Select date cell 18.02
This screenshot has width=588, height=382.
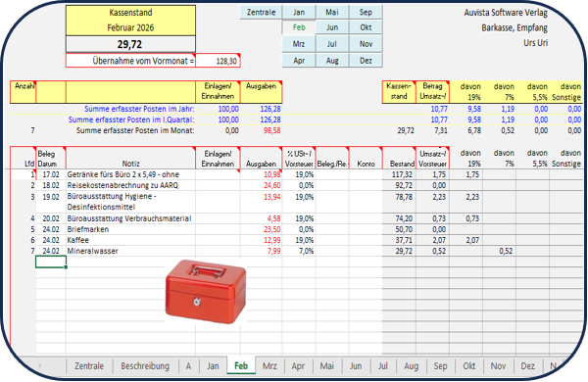coord(51,185)
